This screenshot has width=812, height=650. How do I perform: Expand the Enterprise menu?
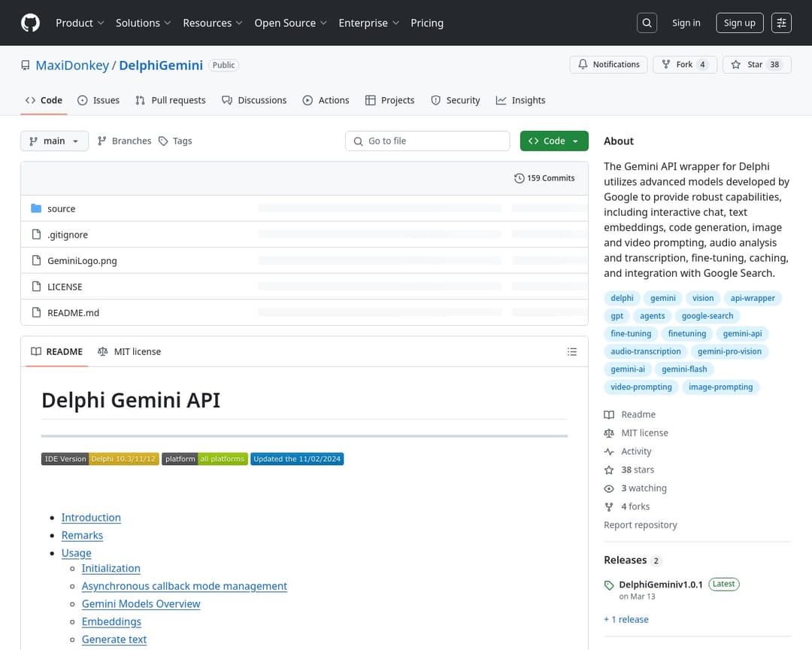pyautogui.click(x=368, y=23)
